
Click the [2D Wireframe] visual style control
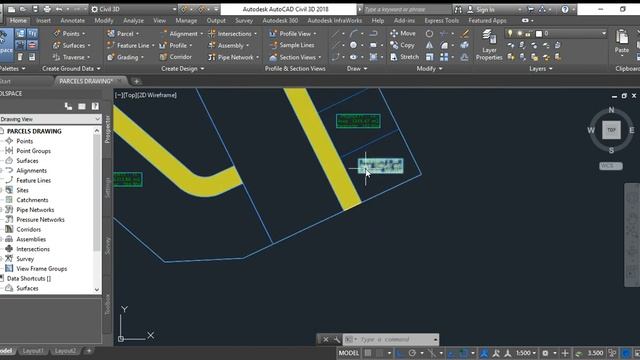click(158, 95)
